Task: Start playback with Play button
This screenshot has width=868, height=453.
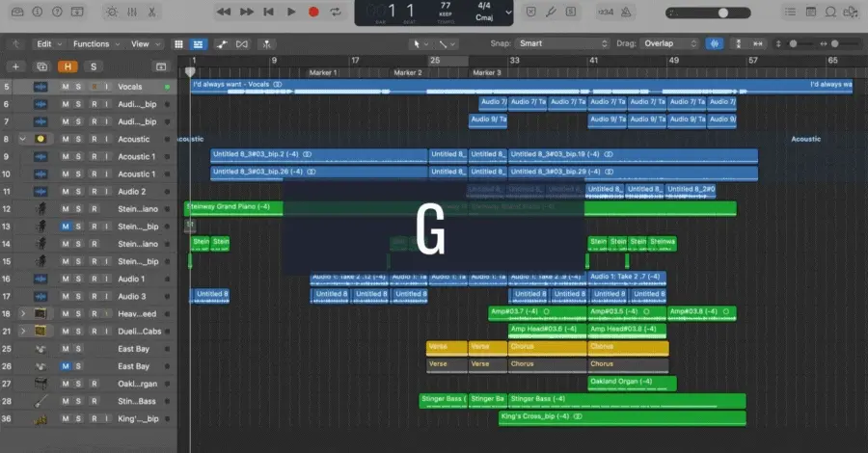Action: (291, 12)
